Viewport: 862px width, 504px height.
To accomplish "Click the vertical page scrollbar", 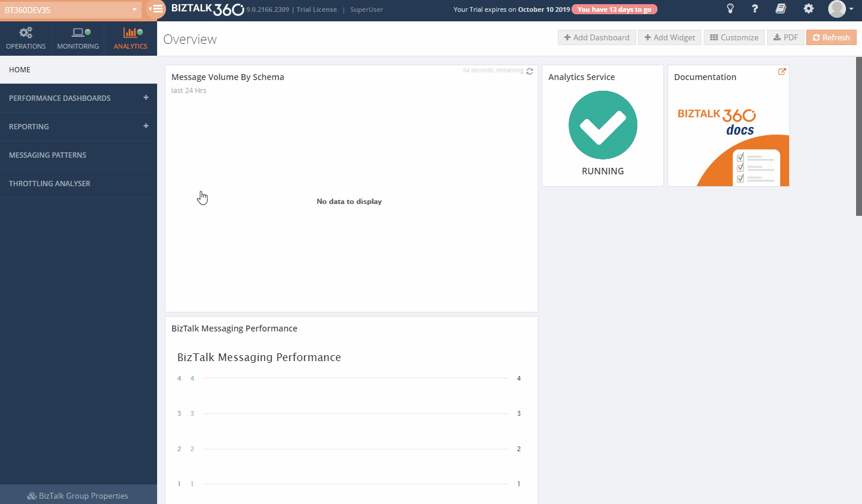I will pos(858,136).
